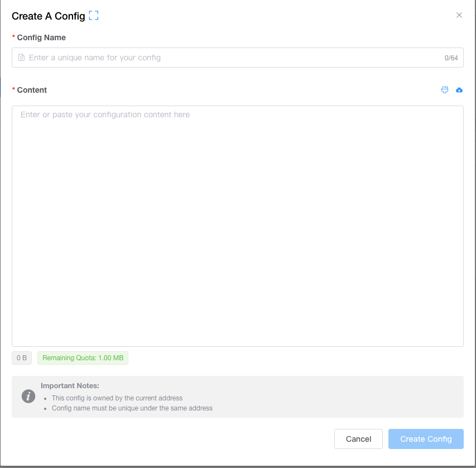Click the format brush icon above Content
Viewport: 476px width, 468px height.
(x=444, y=90)
